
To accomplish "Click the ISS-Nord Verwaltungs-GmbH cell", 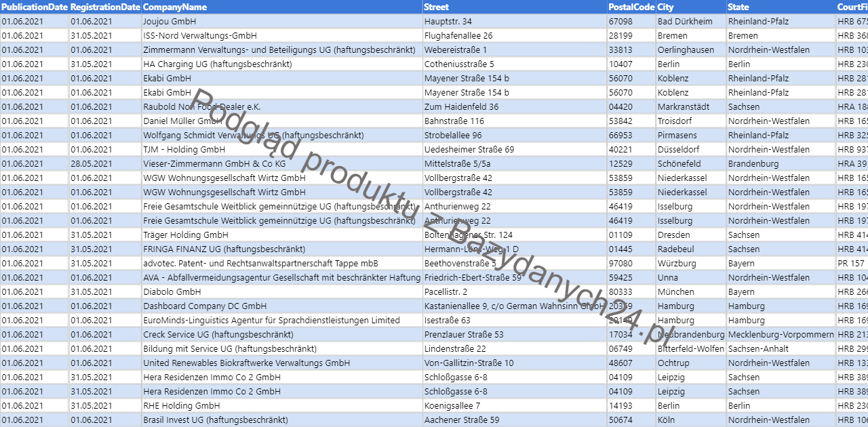I will (x=281, y=36).
